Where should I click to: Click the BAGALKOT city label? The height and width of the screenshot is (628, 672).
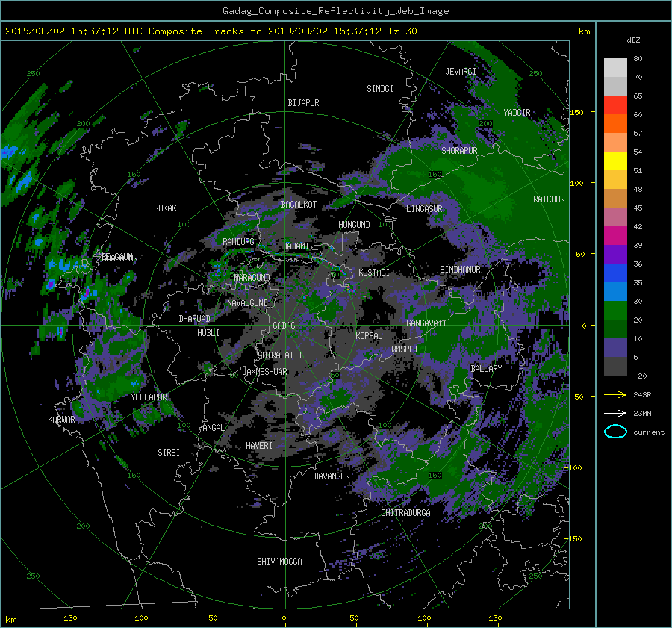tap(299, 205)
